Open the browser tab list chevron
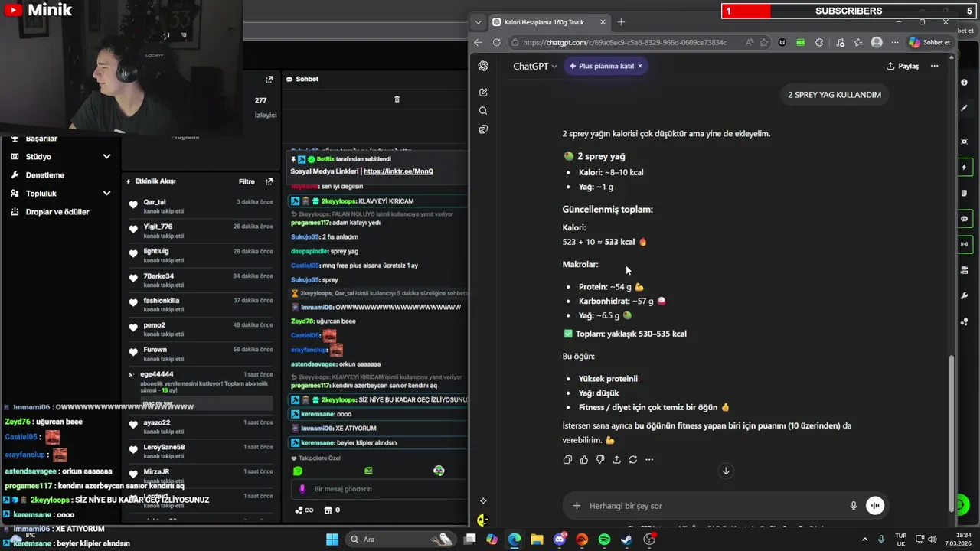This screenshot has width=980, height=551. (479, 22)
